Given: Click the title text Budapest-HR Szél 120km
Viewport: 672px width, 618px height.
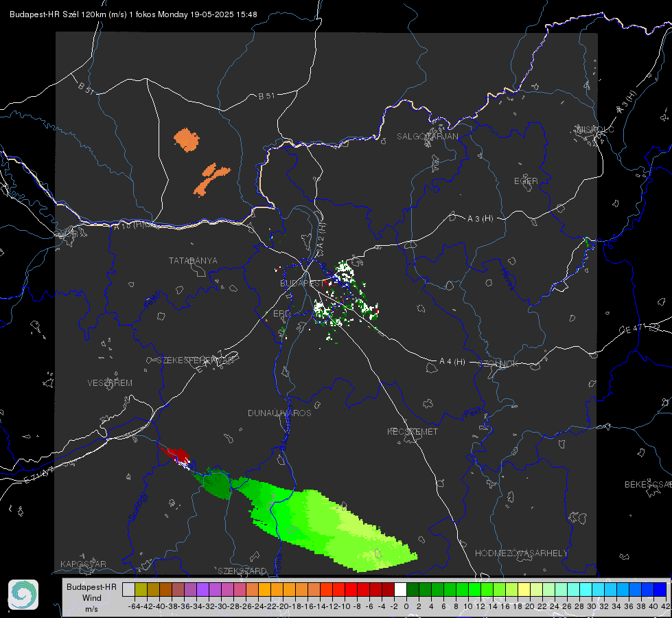Looking at the screenshot, I should (58, 14).
